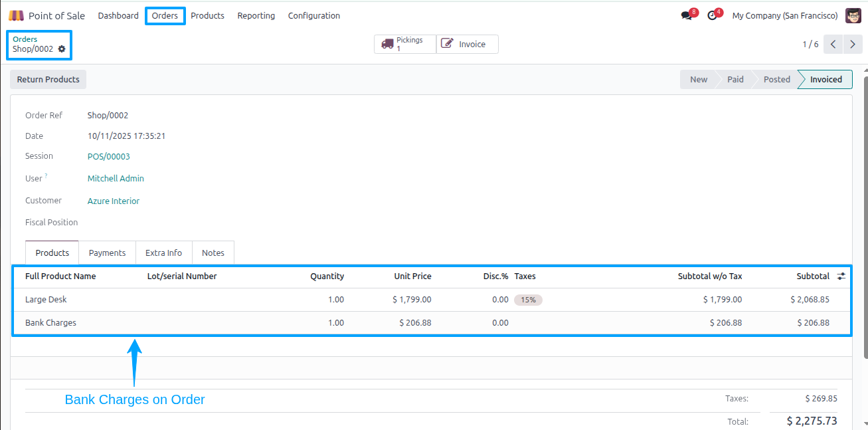Open the Reporting menu
The image size is (868, 430).
point(256,15)
